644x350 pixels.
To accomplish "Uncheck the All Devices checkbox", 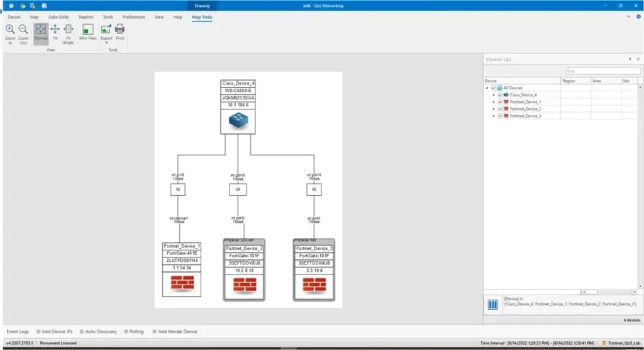I will pos(494,88).
